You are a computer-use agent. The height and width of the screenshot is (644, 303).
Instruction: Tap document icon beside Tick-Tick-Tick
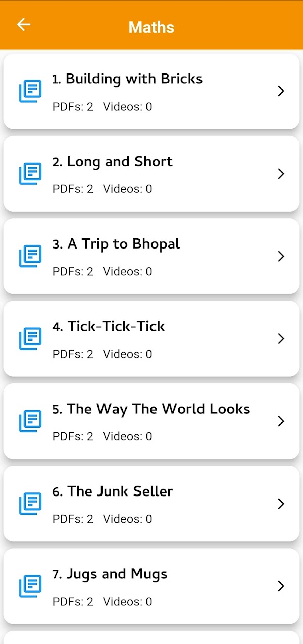point(30,339)
